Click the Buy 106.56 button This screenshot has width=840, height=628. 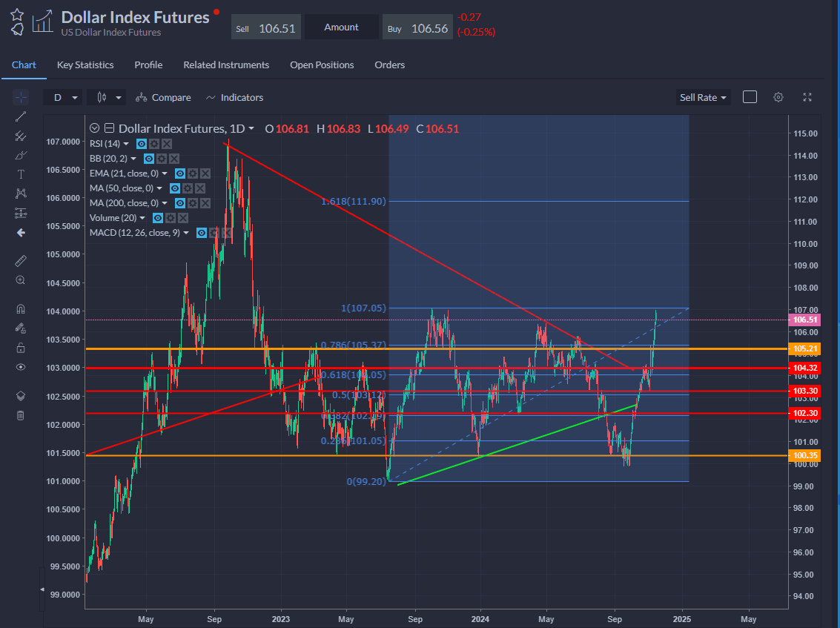[418, 27]
